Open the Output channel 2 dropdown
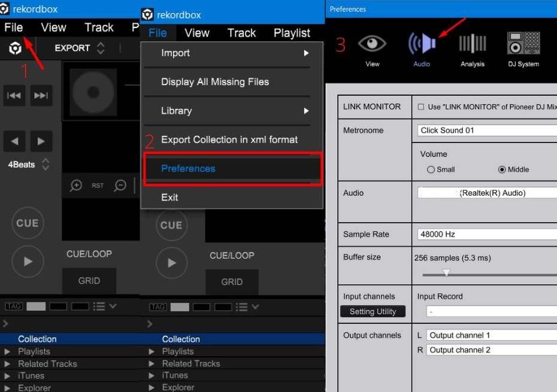This screenshot has width=557, height=392. pyautogui.click(x=492, y=350)
